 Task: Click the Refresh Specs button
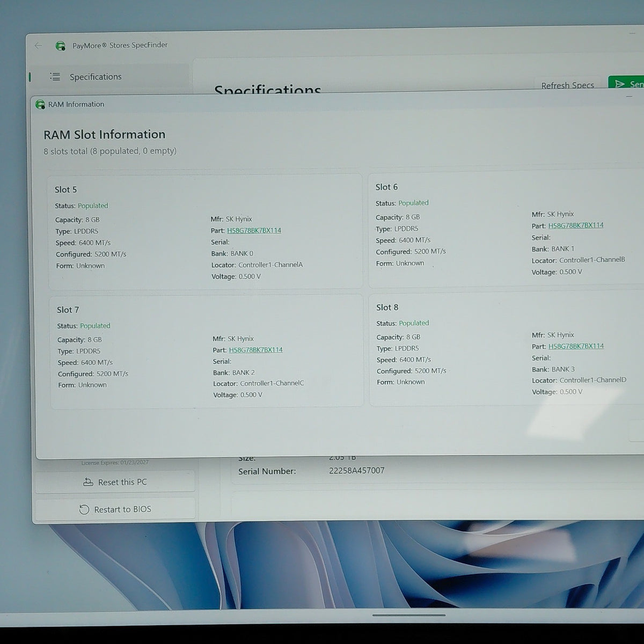tap(567, 85)
